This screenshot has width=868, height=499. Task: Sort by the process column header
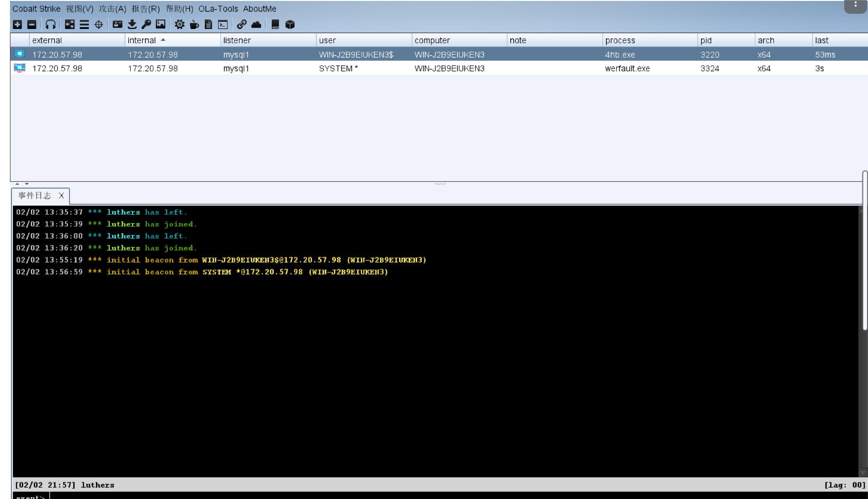[x=650, y=40]
